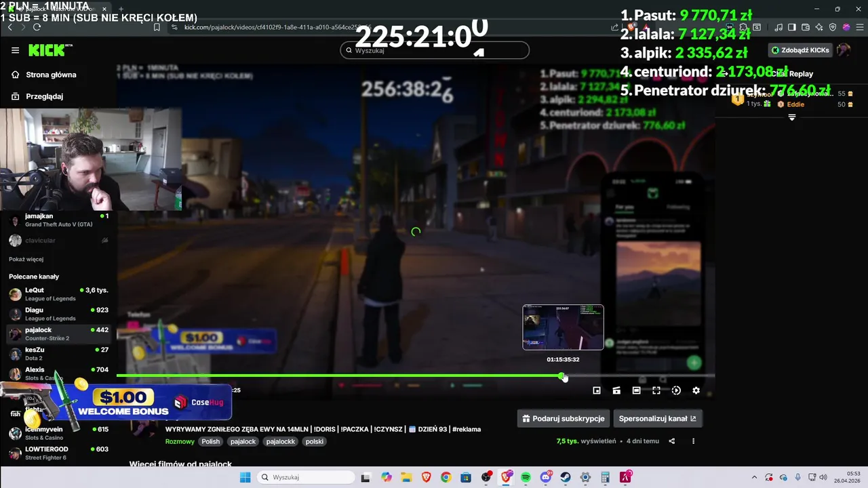The width and height of the screenshot is (868, 488).
Task: Select the Rozmowy category link
Action: [x=180, y=441]
